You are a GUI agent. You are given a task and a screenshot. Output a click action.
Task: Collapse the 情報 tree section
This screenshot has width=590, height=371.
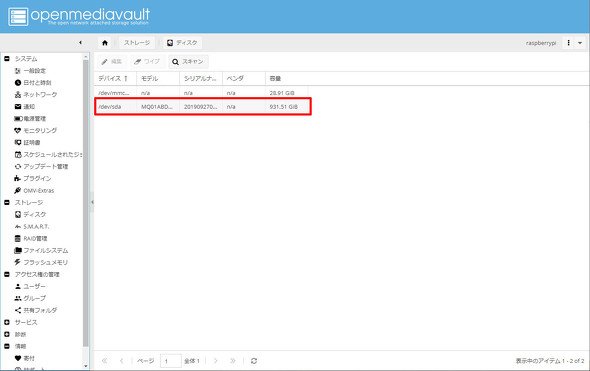pos(7,346)
